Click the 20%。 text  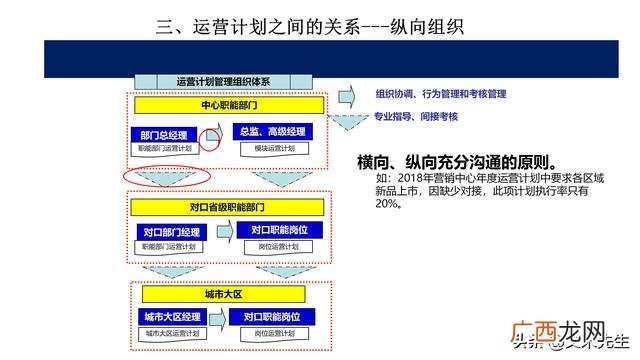pos(389,203)
